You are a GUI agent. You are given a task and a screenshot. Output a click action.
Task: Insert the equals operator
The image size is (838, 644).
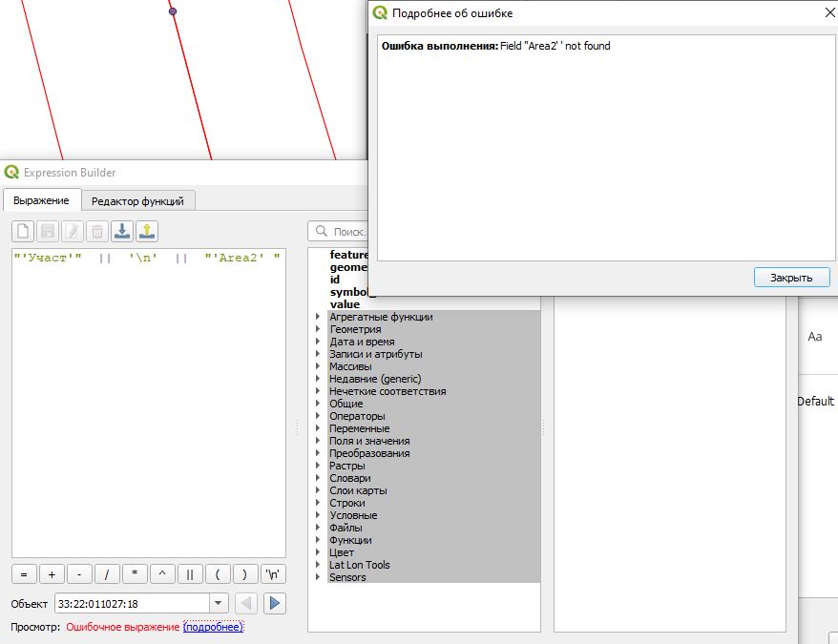[x=23, y=574]
